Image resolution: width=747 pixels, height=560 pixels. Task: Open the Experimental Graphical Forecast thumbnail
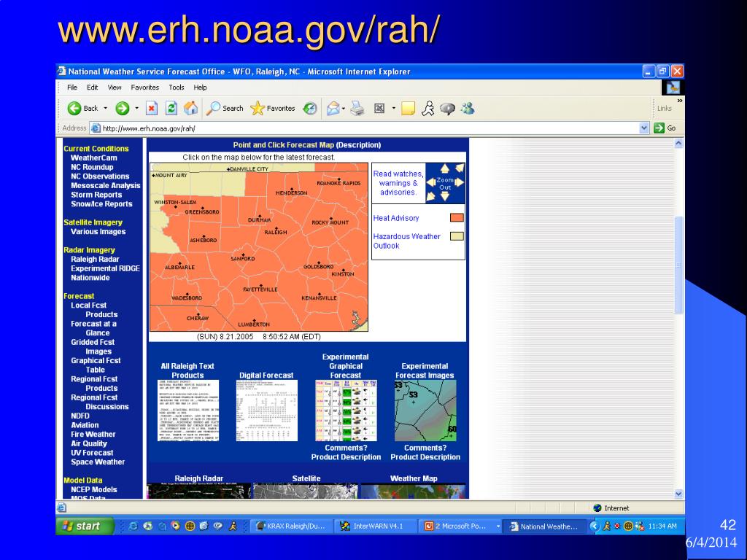pos(346,411)
